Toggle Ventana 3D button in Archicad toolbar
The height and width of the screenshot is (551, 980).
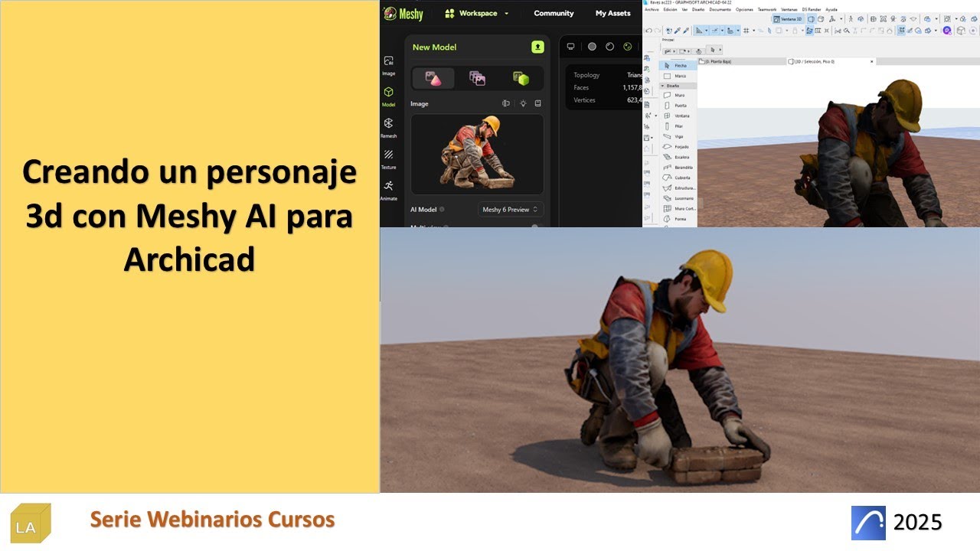pyautogui.click(x=788, y=19)
